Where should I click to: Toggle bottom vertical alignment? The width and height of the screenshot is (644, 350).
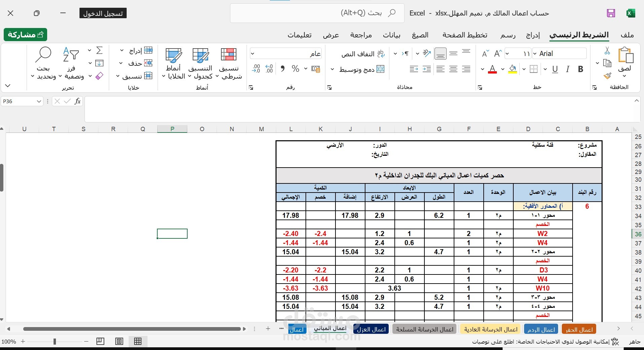click(441, 54)
